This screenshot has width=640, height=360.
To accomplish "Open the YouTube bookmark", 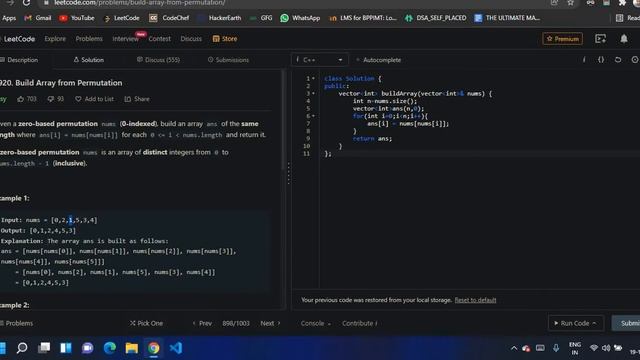I will [x=77, y=18].
